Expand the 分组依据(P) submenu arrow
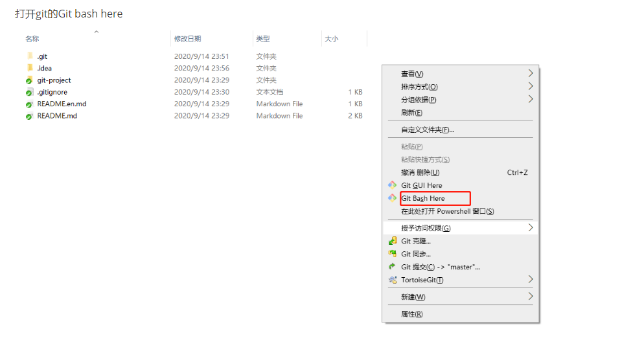 click(531, 99)
